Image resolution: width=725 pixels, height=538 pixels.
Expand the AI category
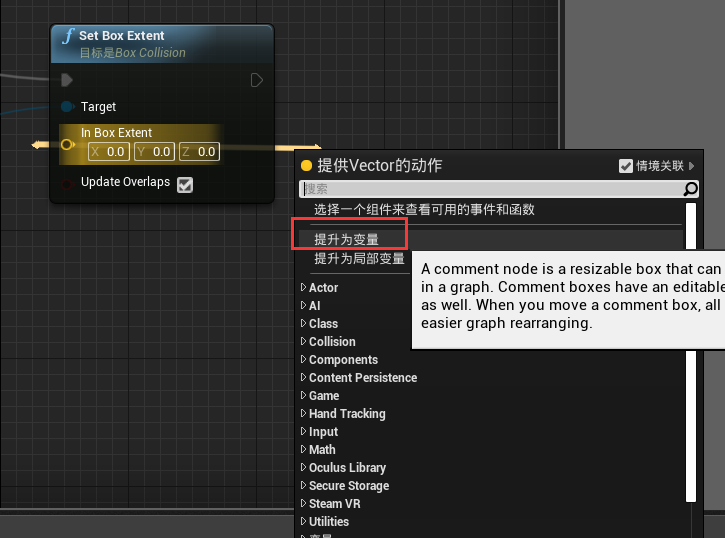pos(303,306)
